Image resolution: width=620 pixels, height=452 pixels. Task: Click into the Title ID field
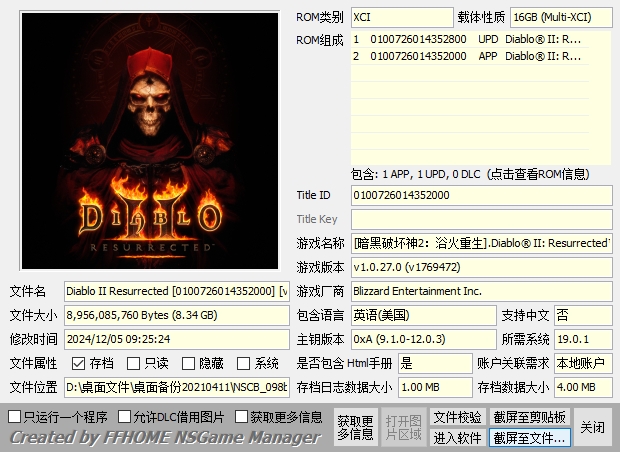click(x=481, y=195)
